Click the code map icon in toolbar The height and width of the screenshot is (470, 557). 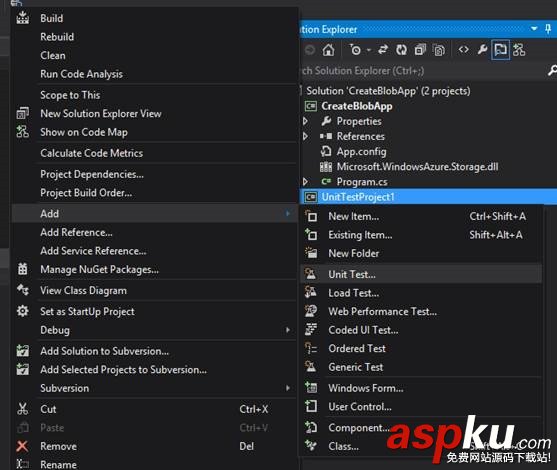pos(519,50)
